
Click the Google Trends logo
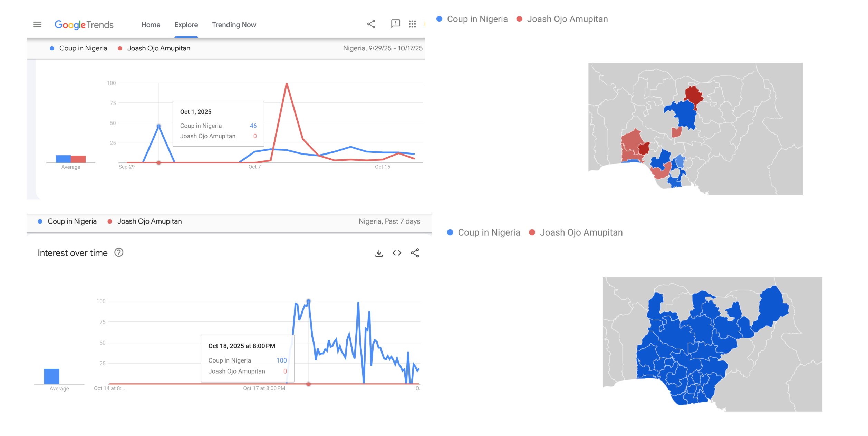tap(84, 25)
